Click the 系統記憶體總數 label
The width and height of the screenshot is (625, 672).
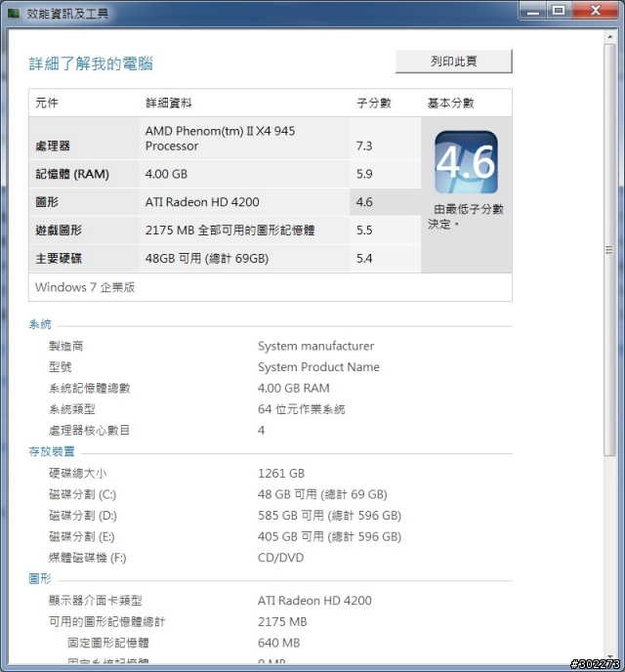(89, 389)
